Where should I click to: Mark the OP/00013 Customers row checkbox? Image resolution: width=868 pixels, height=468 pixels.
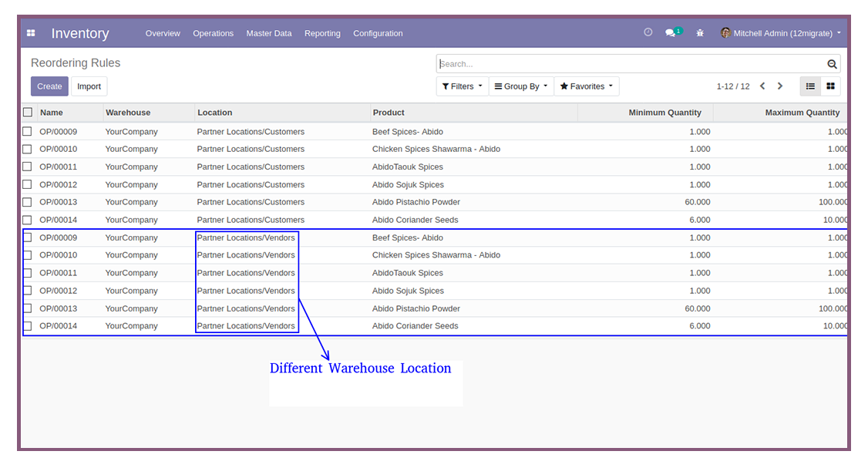(27, 202)
